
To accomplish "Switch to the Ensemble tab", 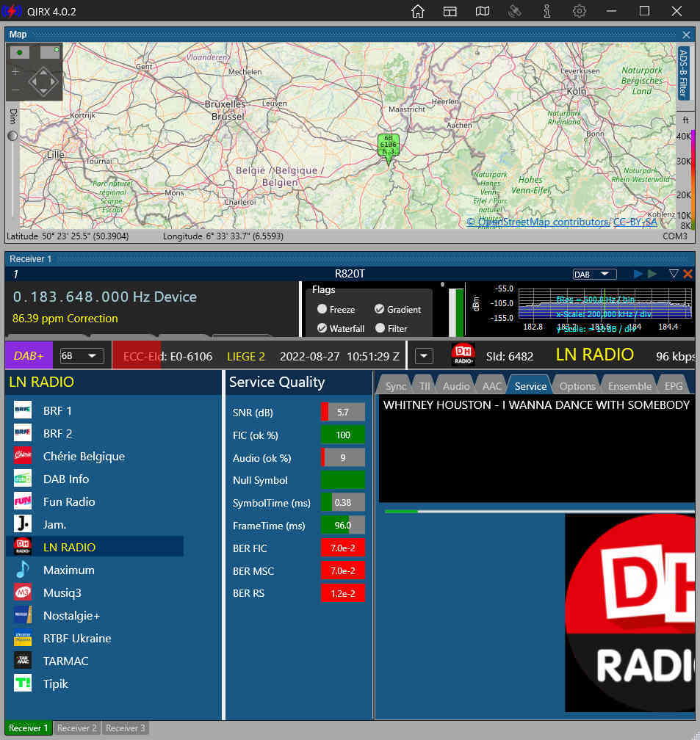I will tap(629, 386).
